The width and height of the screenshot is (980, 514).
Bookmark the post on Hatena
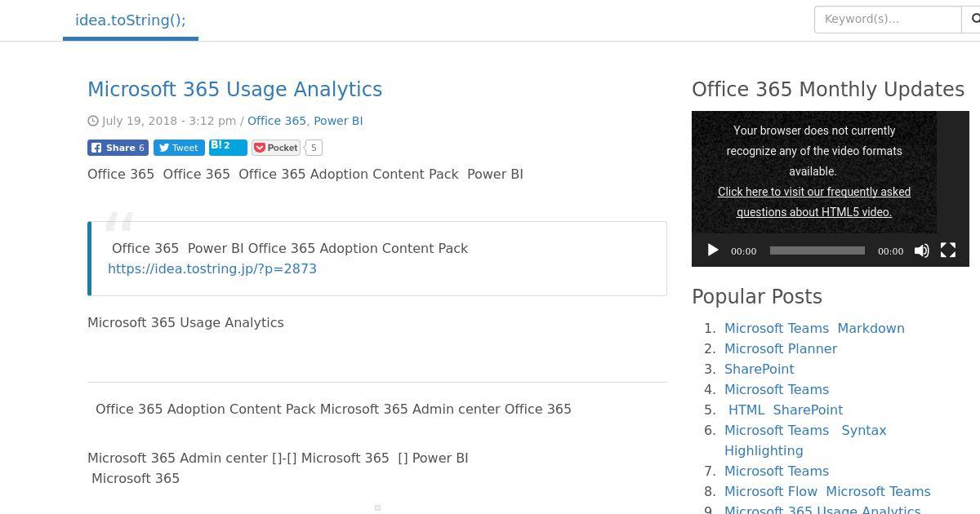pos(228,148)
